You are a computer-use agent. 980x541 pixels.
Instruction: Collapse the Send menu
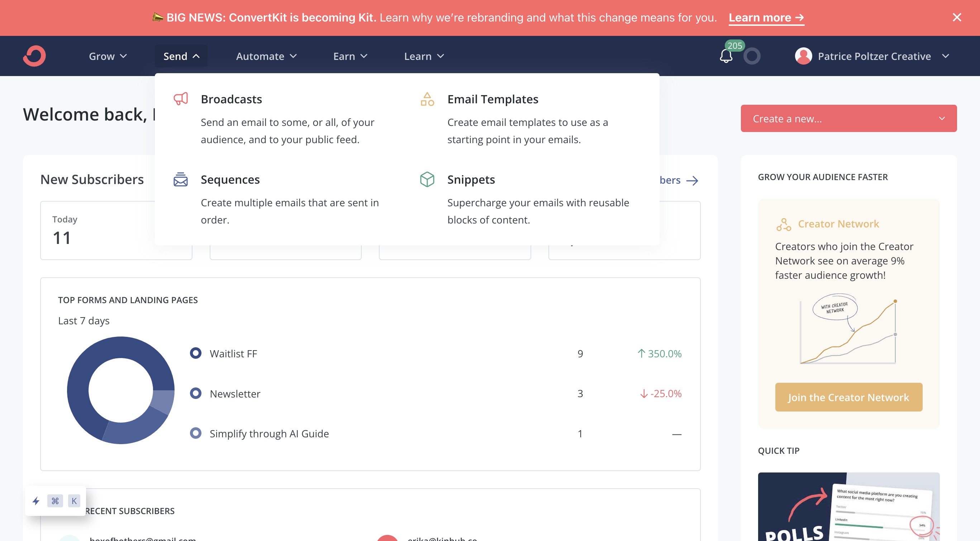point(181,56)
